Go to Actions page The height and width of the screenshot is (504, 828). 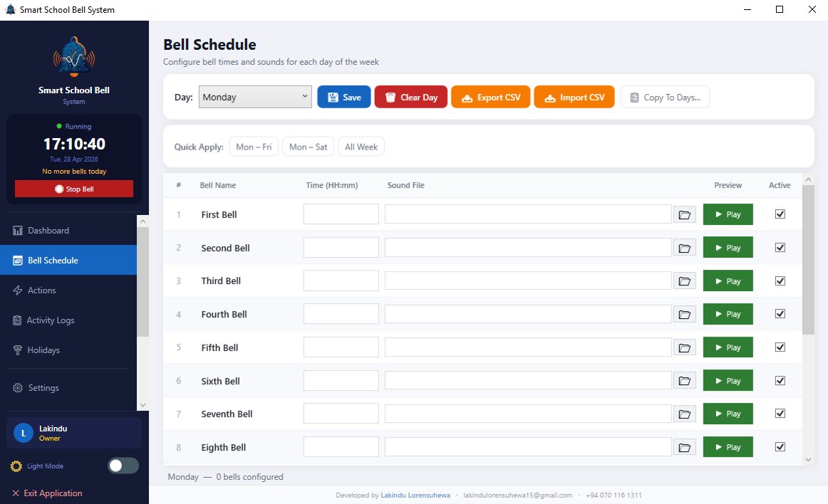(68, 290)
